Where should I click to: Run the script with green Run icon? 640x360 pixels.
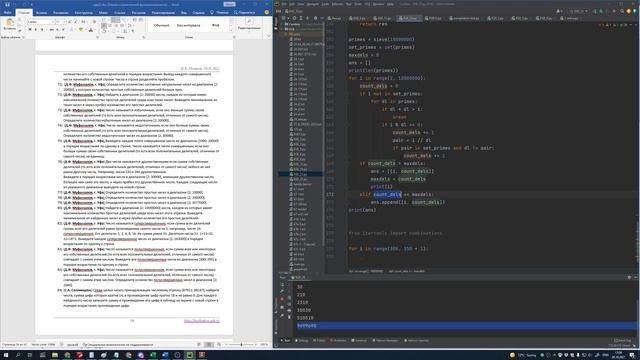[595, 11]
